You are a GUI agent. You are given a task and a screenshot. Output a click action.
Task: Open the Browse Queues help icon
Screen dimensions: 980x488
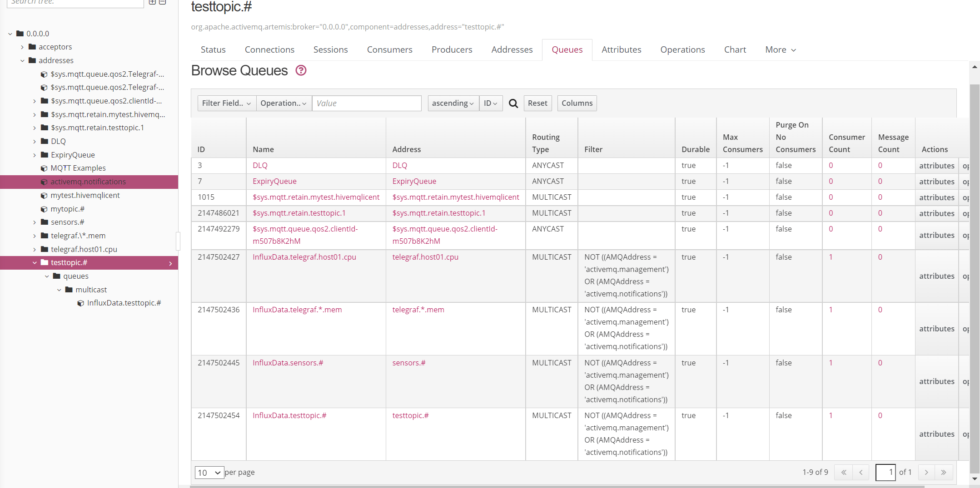click(300, 70)
